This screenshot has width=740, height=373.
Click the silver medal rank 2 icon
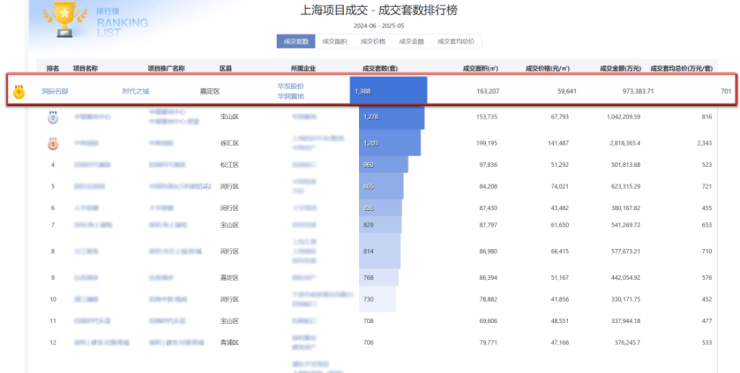53,117
